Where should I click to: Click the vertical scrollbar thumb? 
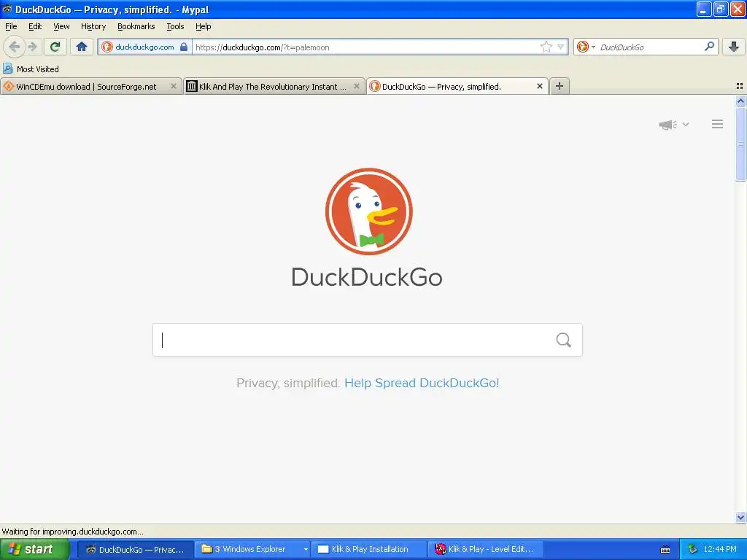pos(740,144)
